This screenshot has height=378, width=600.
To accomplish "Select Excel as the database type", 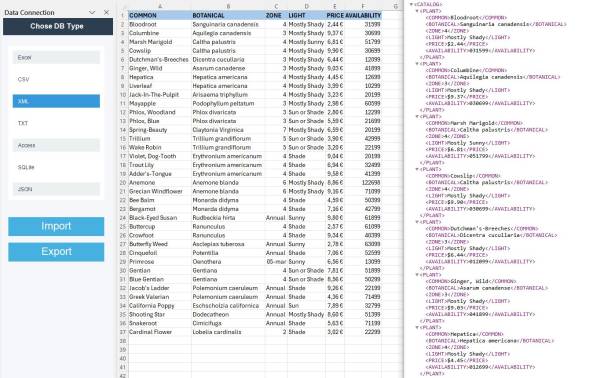I will (56, 57).
